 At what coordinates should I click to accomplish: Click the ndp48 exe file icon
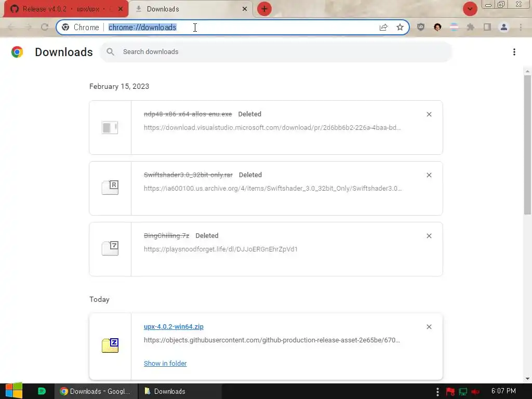(x=110, y=128)
